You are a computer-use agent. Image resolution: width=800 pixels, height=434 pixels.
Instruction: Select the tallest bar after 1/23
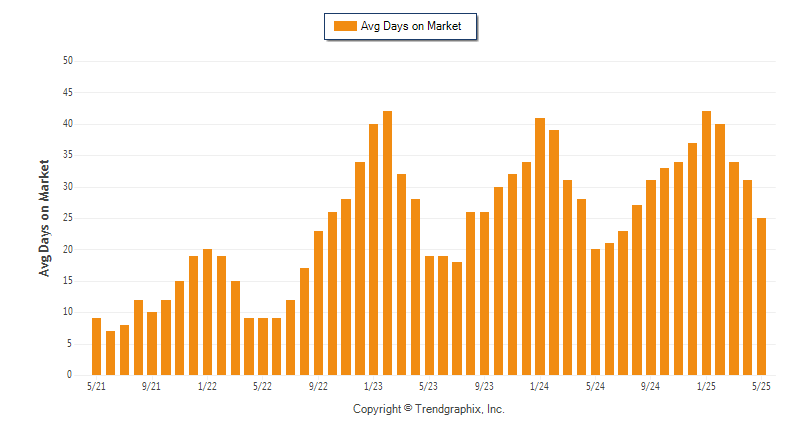387,243
